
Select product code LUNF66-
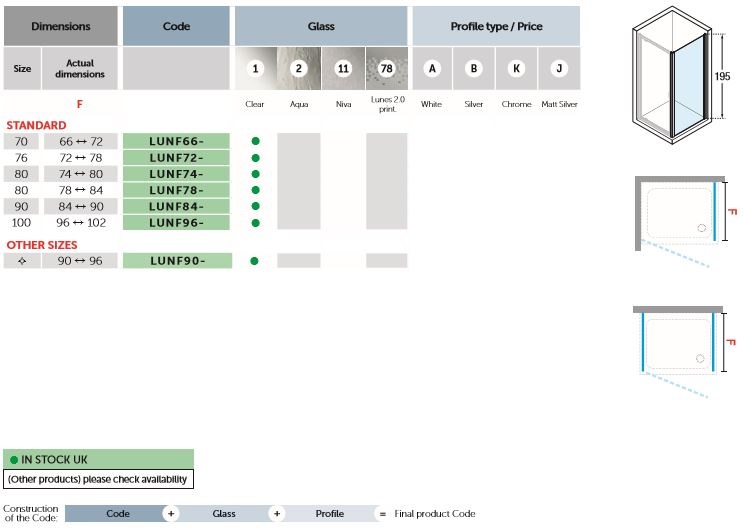[x=176, y=141]
